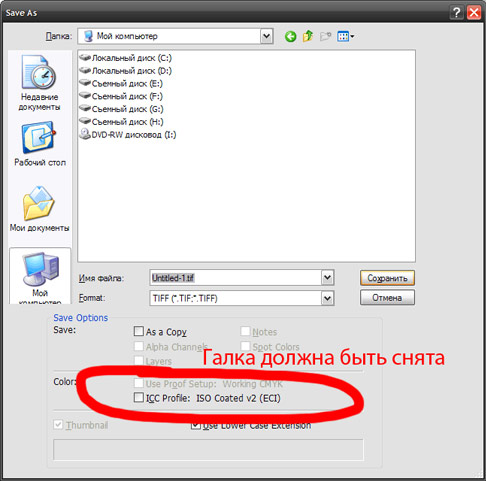The width and height of the screenshot is (486, 481).
Task: Select DVD-RW дисковод (I:) drive
Action: pyautogui.click(x=128, y=135)
